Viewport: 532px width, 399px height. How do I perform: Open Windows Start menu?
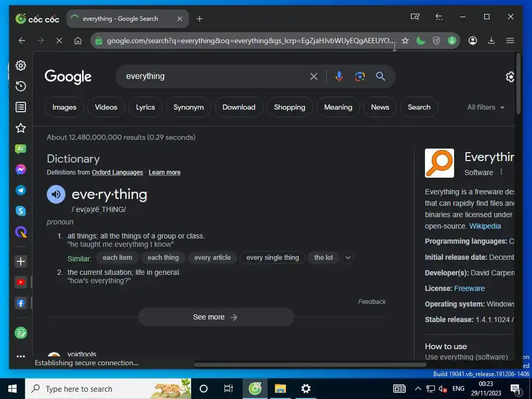coord(12,389)
